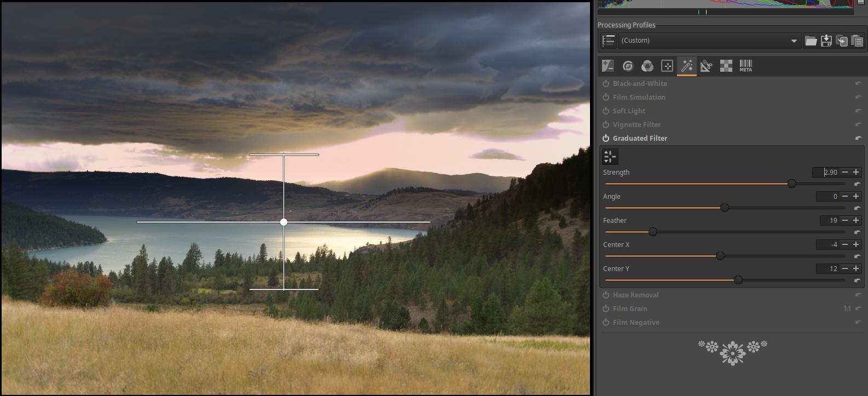
Task: Increase Strength with the plus button
Action: coord(856,173)
